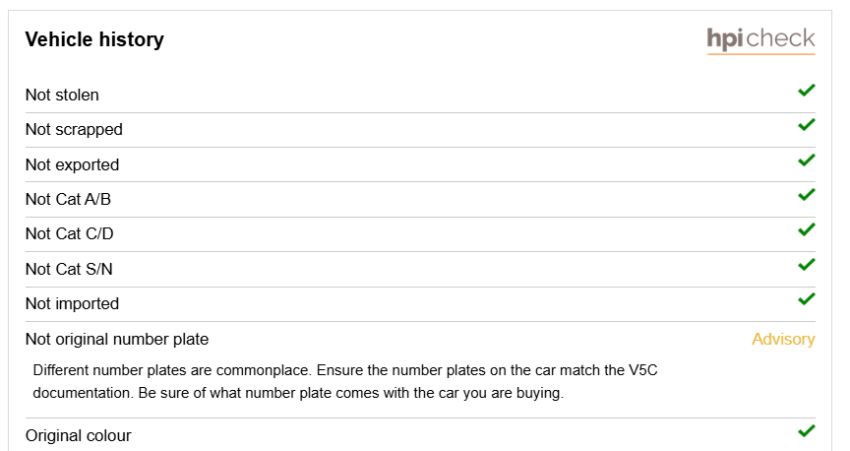
Task: Select the Not scrapped row label
Action: point(74,130)
